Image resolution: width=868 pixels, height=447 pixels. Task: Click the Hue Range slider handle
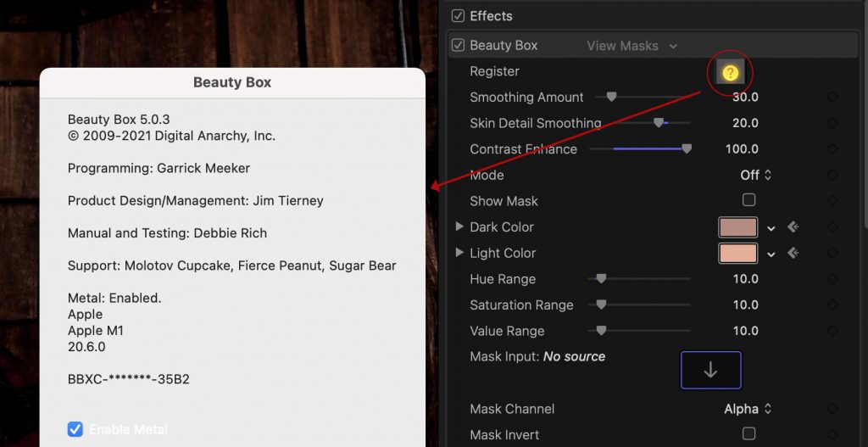click(601, 278)
